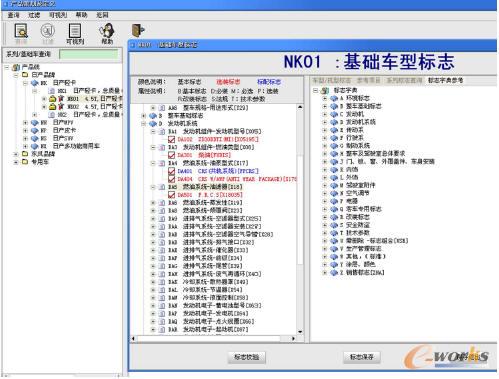The image size is (499, 379).
Task: Open the 可视列 menu
Action: (58, 15)
